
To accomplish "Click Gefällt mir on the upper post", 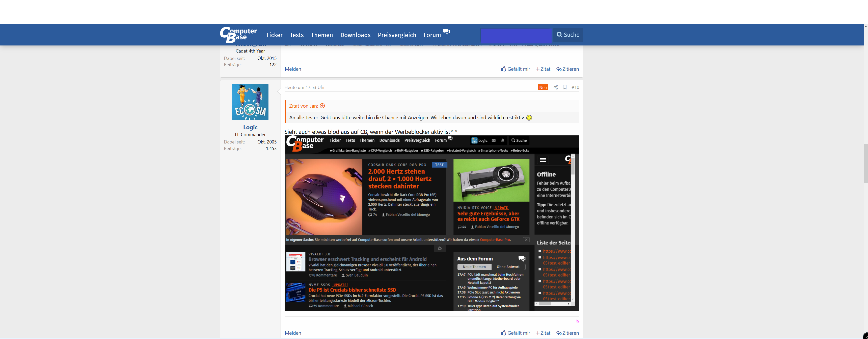I will [515, 69].
